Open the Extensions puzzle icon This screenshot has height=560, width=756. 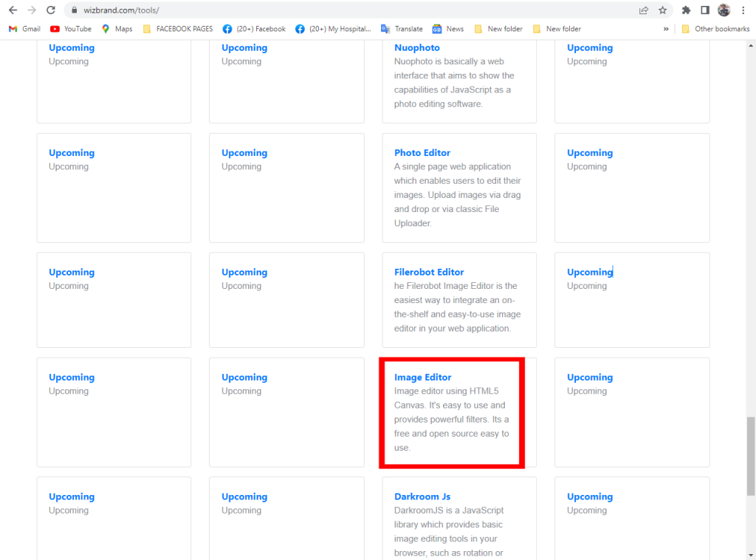point(686,10)
